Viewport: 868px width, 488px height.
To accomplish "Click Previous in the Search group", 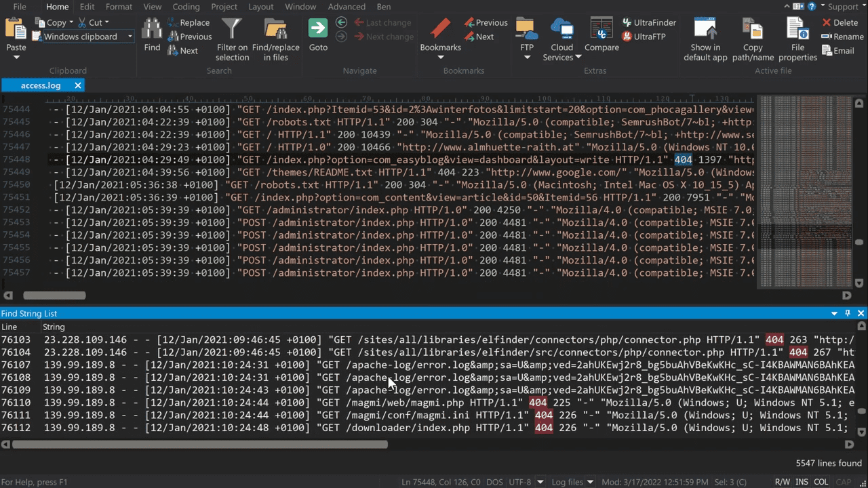I will (x=190, y=37).
